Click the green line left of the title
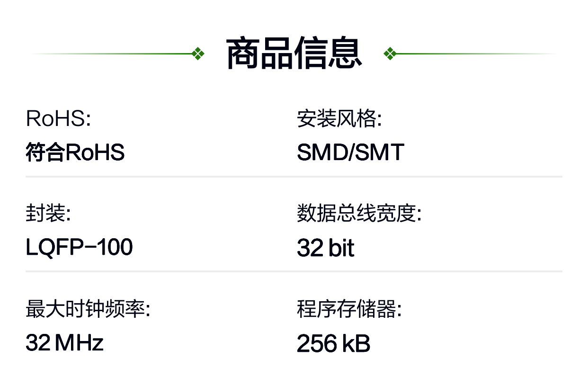Viewport: 588px width, 386px height. coord(112,54)
